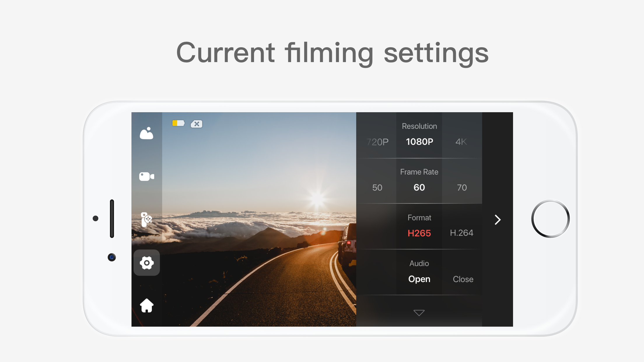Set audio to Close

click(463, 279)
